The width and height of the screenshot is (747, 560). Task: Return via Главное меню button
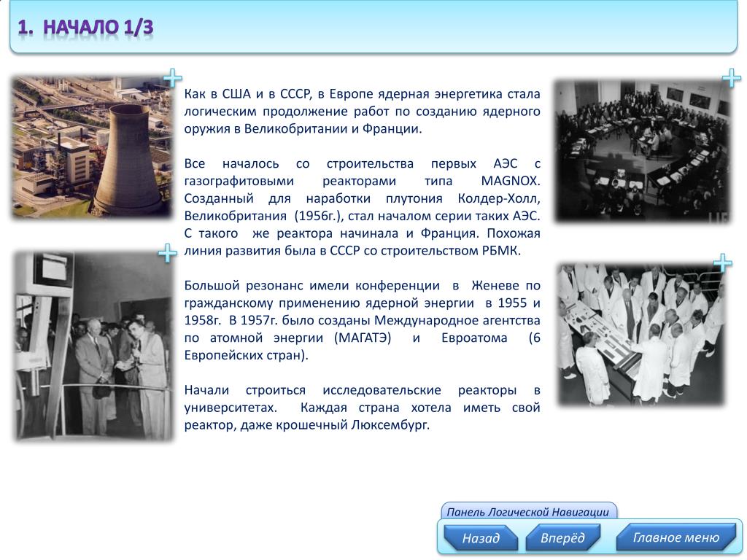676,537
